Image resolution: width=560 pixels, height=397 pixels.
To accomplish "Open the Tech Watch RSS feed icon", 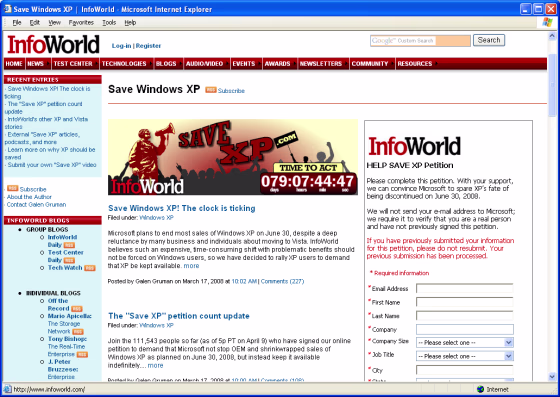I will coord(90,268).
